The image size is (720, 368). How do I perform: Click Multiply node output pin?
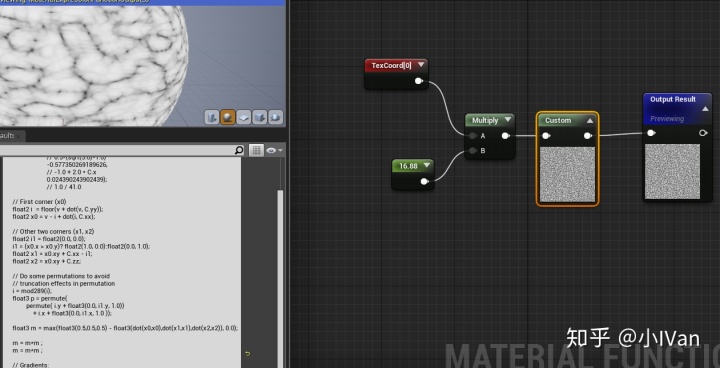(506, 136)
